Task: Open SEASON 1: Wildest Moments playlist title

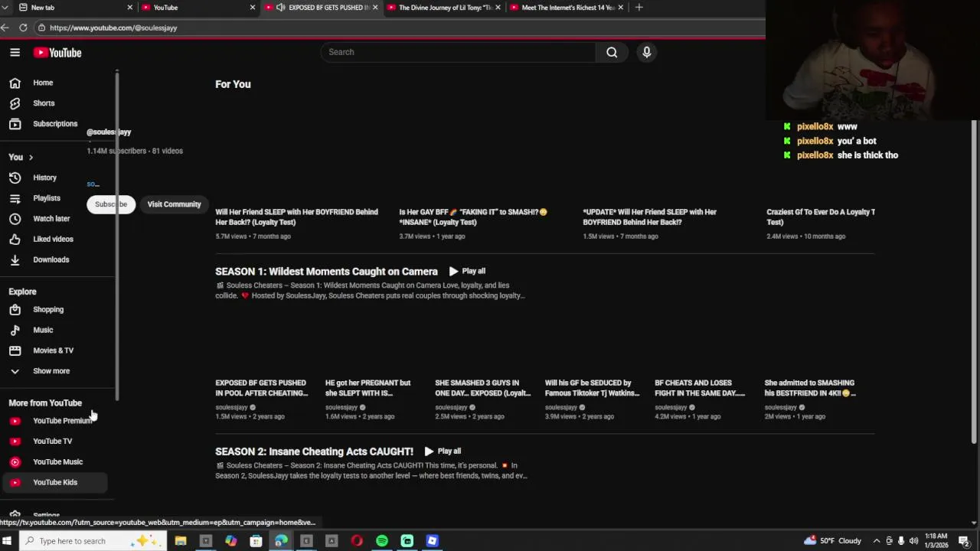Action: click(326, 272)
